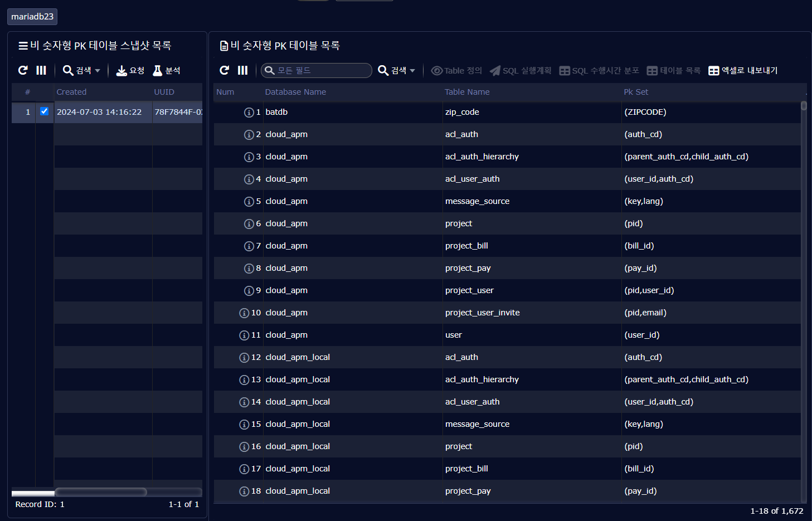
Task: Click the Table 정의 button
Action: click(x=456, y=70)
